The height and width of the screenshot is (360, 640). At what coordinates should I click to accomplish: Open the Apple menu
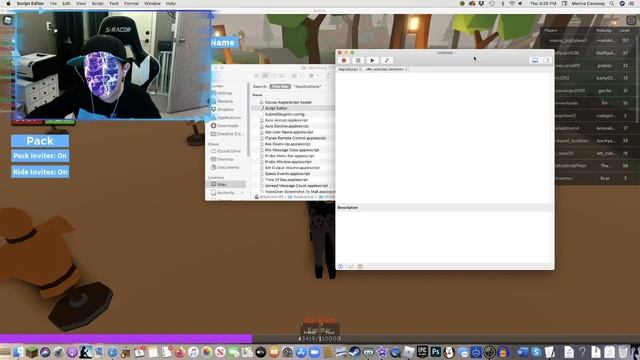click(8, 3)
